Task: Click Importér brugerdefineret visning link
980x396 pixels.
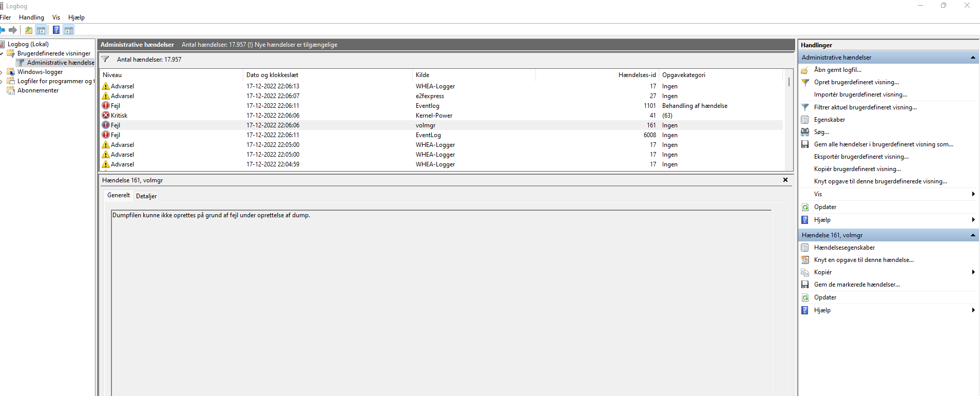Action: click(x=860, y=95)
